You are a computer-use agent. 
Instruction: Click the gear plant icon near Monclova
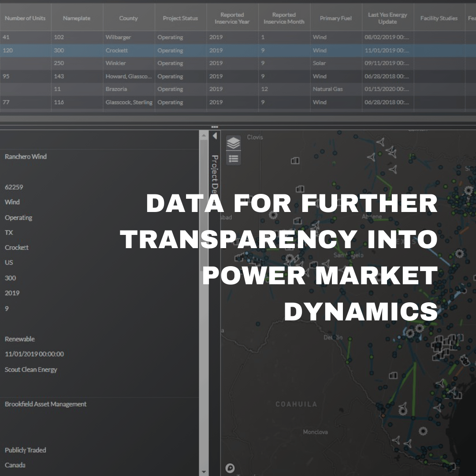click(423, 431)
